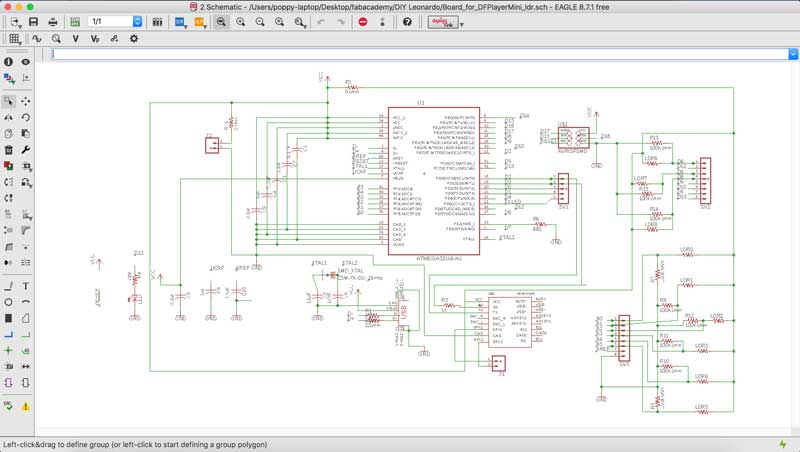Click the red Stop command icon
The width and height of the screenshot is (800, 452).
[x=363, y=22]
